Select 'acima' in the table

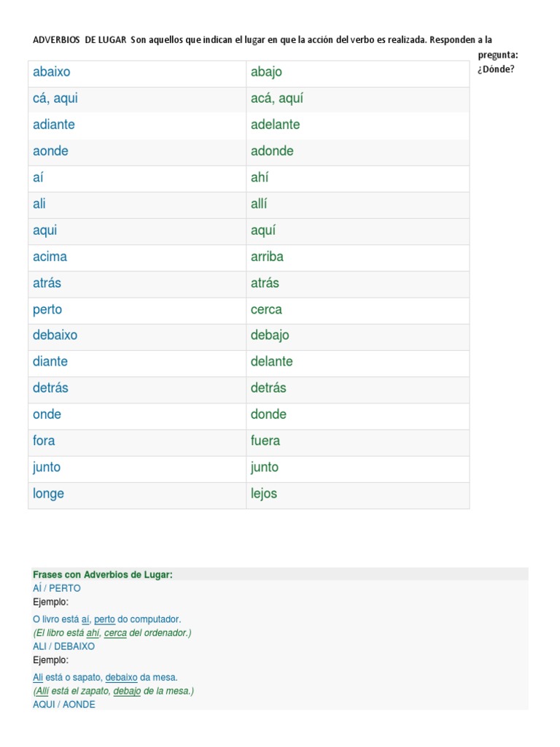point(50,257)
